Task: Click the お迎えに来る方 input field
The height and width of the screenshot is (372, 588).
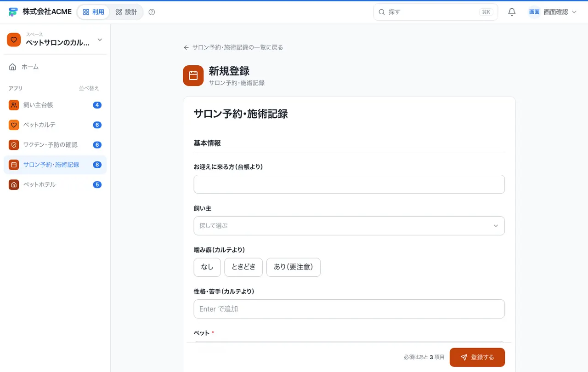Action: pyautogui.click(x=349, y=184)
